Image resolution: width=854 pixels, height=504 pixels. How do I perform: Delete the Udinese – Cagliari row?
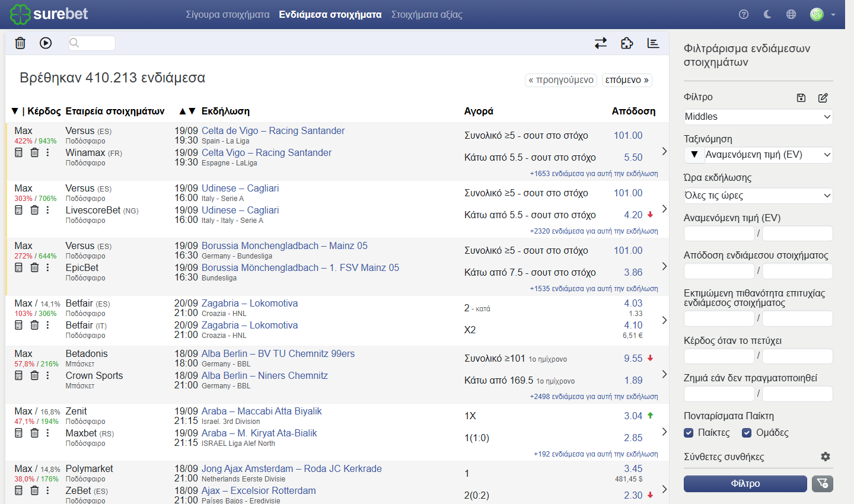coord(34,210)
